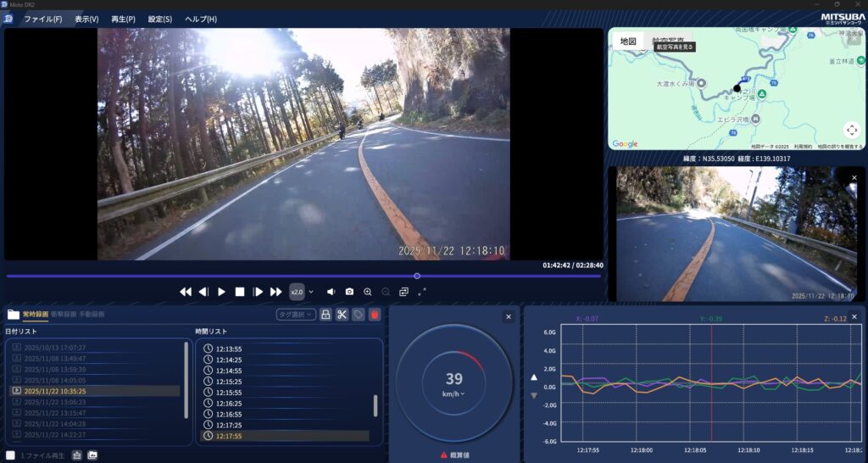Click the video seek bar handle
This screenshot has width=868, height=463.
click(x=417, y=276)
